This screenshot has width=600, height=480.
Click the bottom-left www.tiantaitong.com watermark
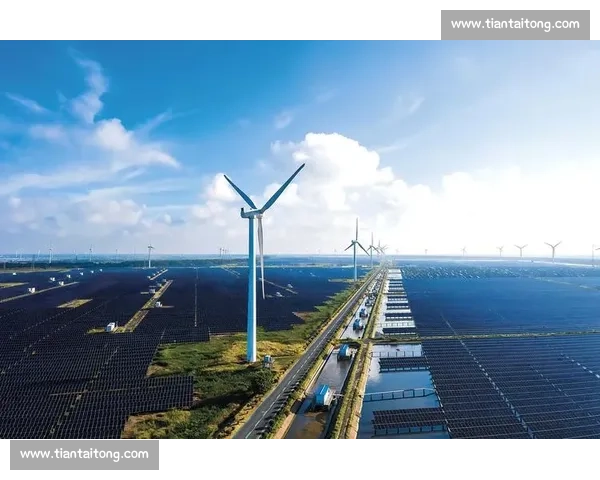(84, 455)
